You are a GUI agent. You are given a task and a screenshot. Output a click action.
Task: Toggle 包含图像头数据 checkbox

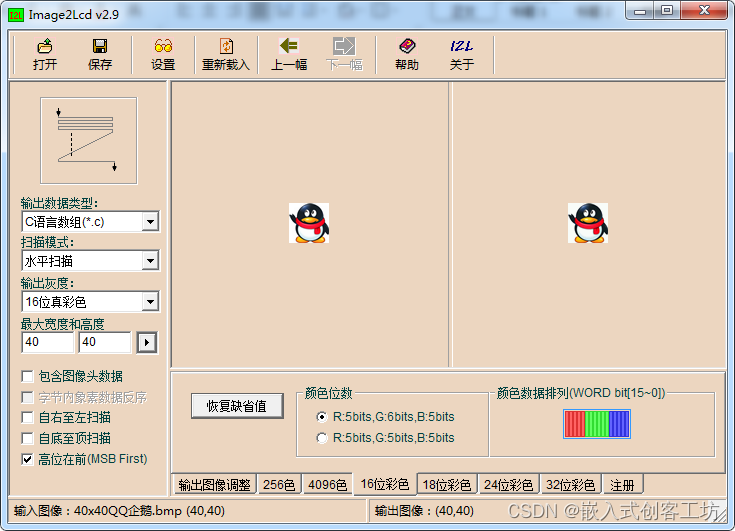[27, 376]
